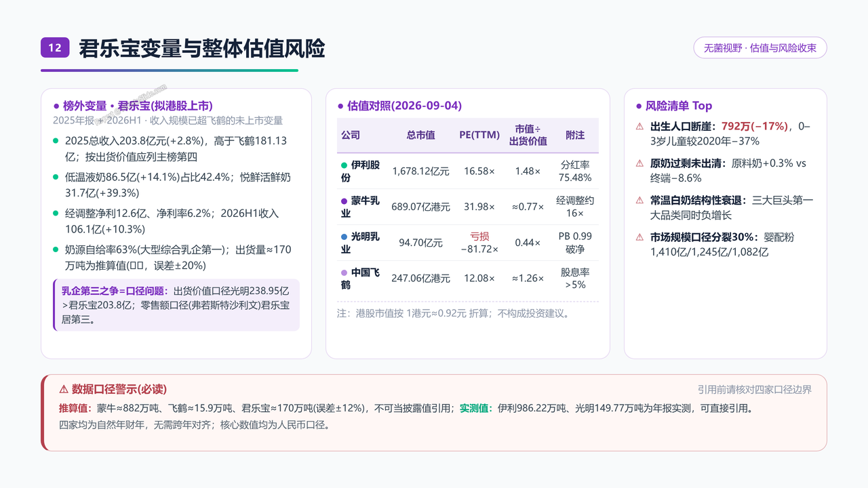This screenshot has width=868, height=488.
Task: Click the warning icon beside 常温白奶结构性衰退
Action: click(x=639, y=201)
